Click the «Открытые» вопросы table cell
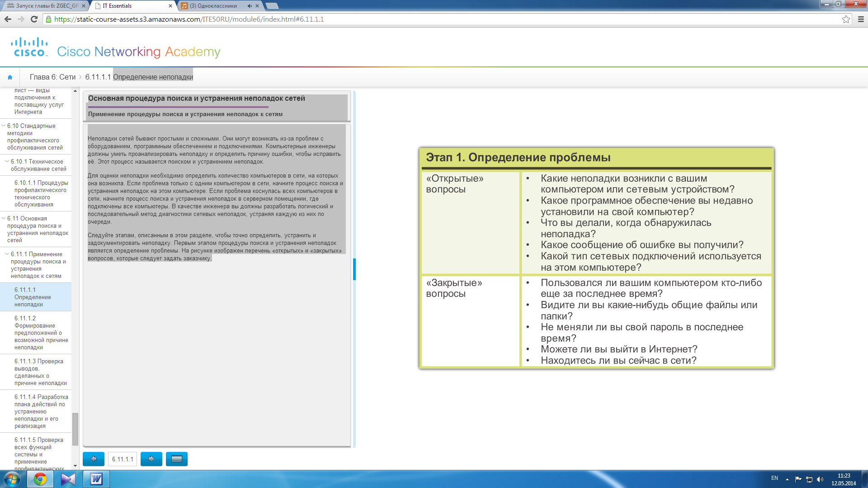The height and width of the screenshot is (488, 868). [471, 223]
